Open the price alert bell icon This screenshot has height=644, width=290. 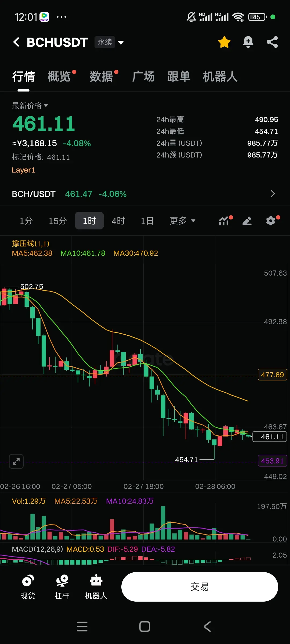pos(248,42)
